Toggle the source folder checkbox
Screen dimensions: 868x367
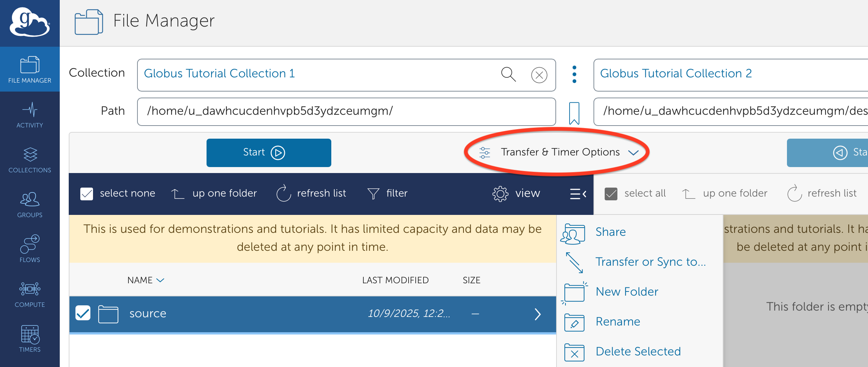pos(83,313)
